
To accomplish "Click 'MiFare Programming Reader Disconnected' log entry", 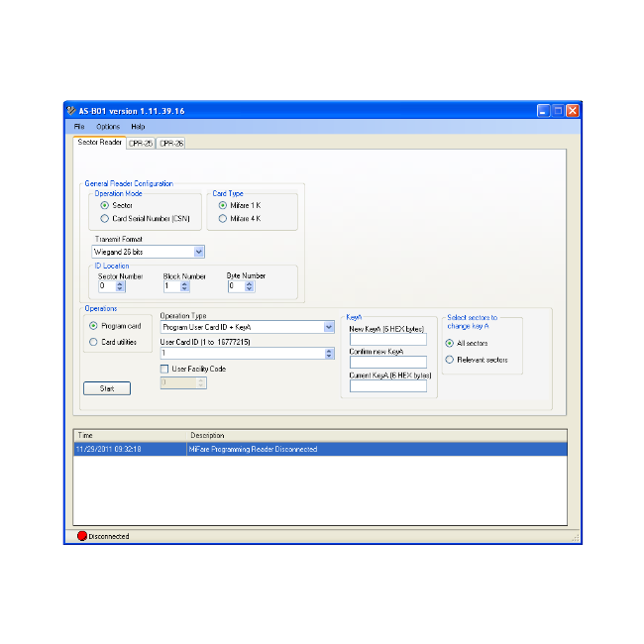I will tap(253, 449).
